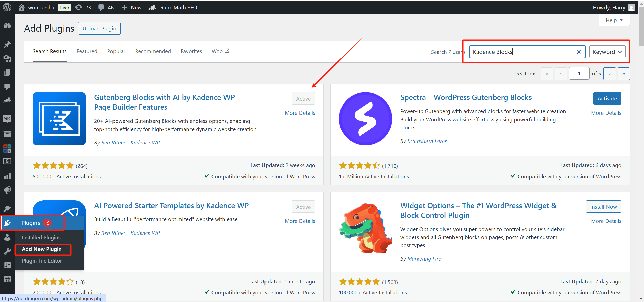Click the Marketing megaphone icon in sidebar
Screen dimensions: 644x302
tap(7, 190)
